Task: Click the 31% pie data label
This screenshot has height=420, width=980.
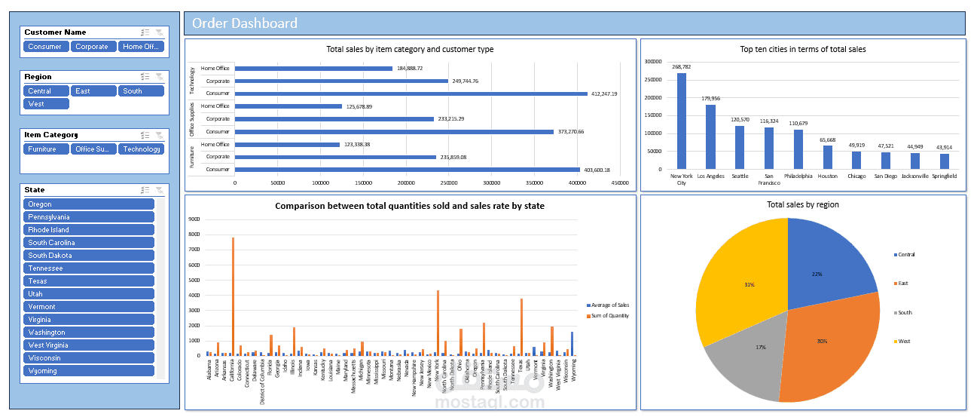Action: (750, 285)
